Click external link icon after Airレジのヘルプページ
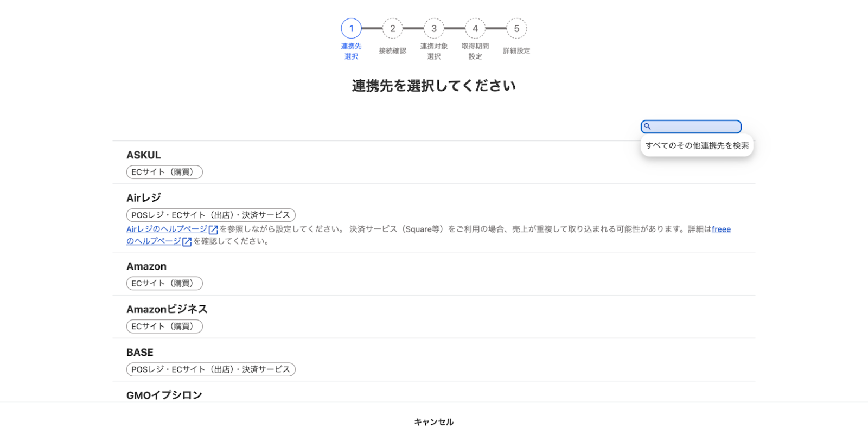The height and width of the screenshot is (441, 868). pos(213,230)
